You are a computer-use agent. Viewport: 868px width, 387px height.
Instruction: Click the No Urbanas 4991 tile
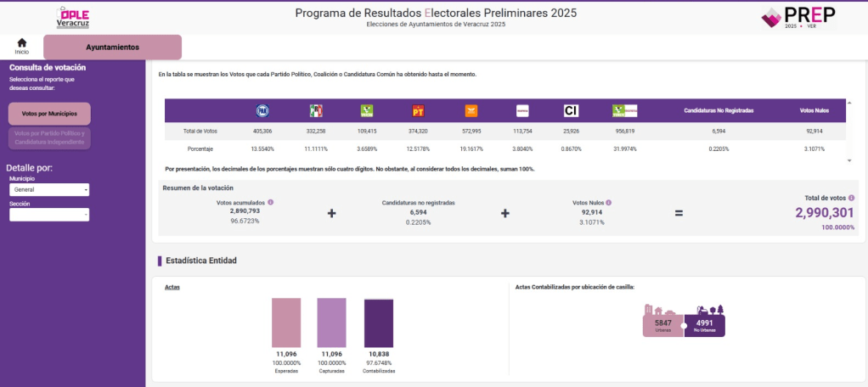tap(705, 322)
